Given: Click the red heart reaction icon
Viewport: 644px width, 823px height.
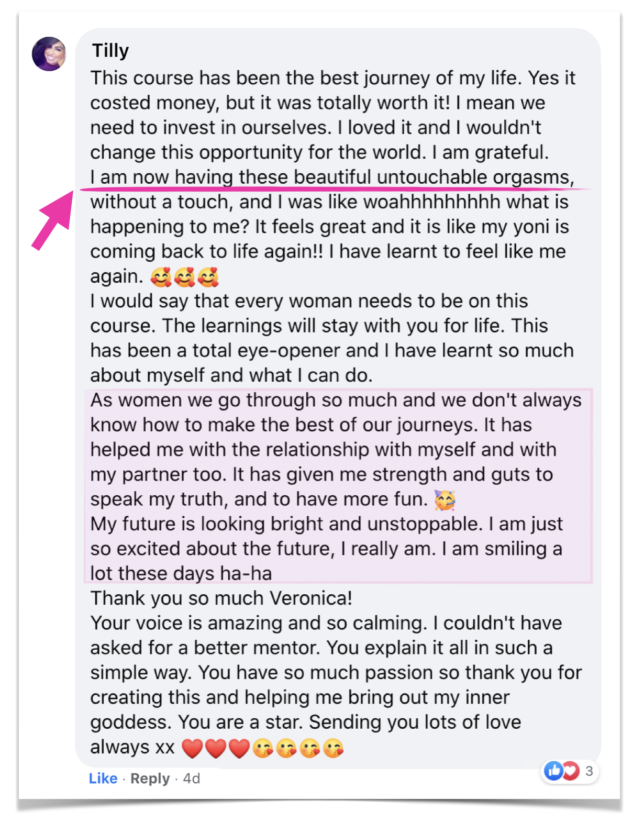Looking at the screenshot, I should tap(571, 771).
